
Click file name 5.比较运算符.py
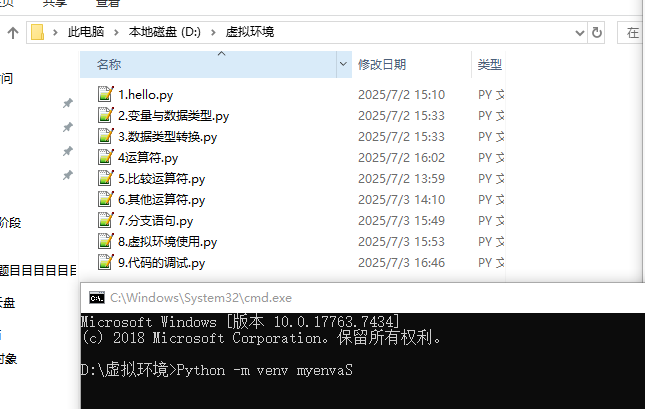coord(161,179)
